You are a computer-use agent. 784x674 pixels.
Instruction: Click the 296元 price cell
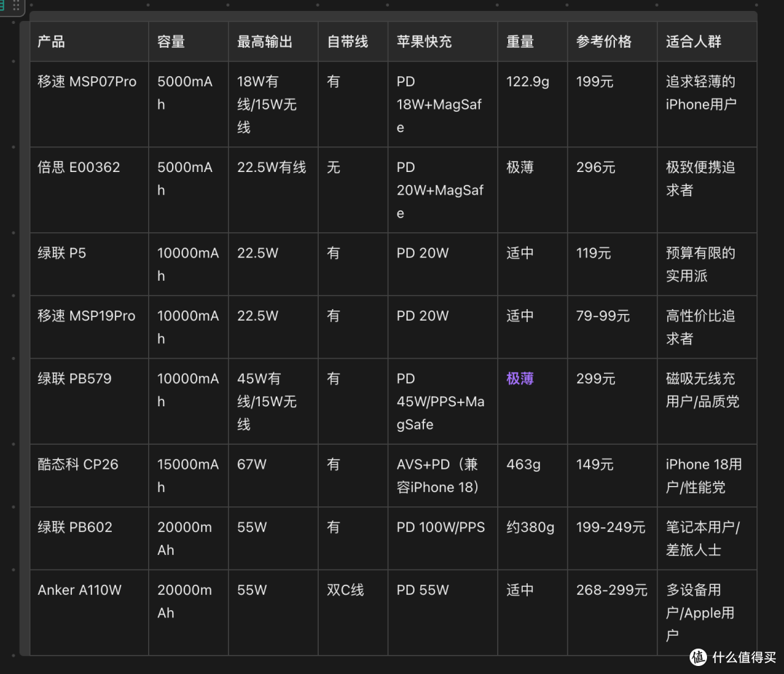[612, 190]
